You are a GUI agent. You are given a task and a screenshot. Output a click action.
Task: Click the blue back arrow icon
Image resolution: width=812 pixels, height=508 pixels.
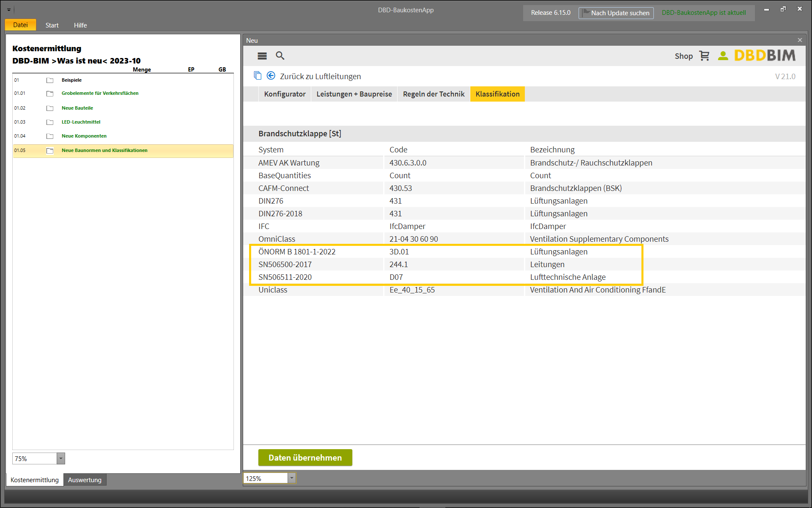click(271, 75)
